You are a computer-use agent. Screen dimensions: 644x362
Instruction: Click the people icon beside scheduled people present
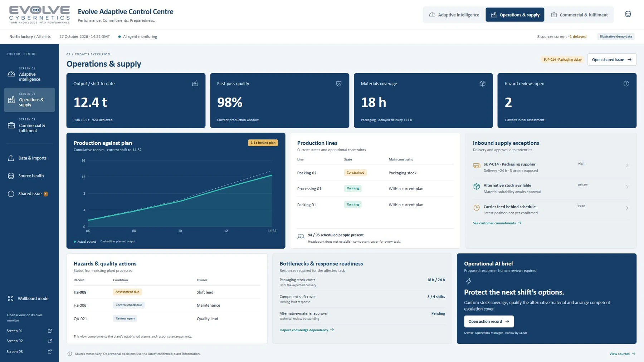301,237
